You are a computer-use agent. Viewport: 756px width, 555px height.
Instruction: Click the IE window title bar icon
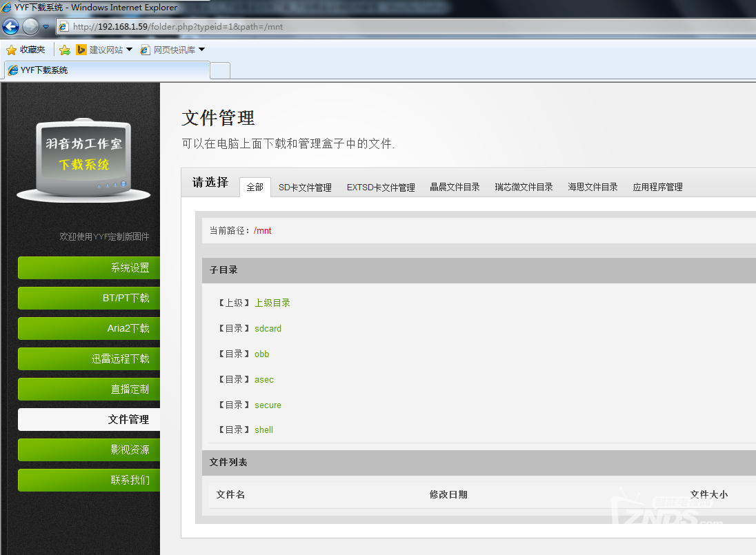pyautogui.click(x=7, y=7)
